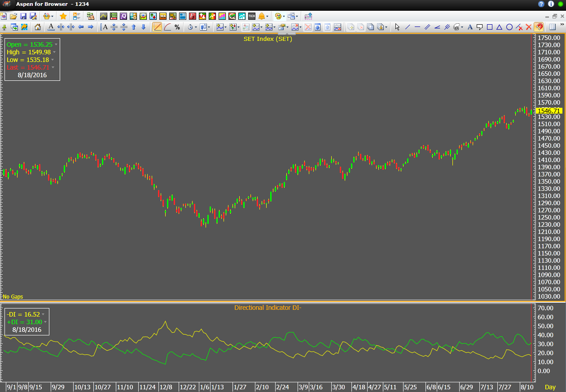Select the text annotation 'A' drawing tool
This screenshot has height=392, width=566.
click(470, 27)
